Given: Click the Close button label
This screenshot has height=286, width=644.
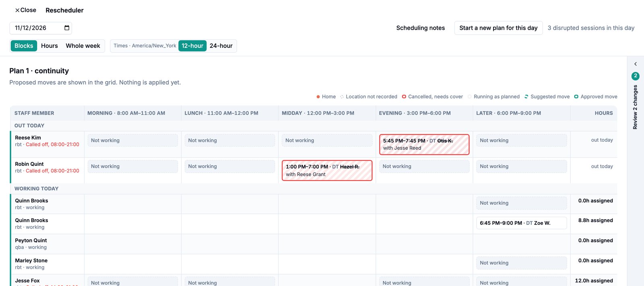Looking at the screenshot, I should (x=28, y=10).
